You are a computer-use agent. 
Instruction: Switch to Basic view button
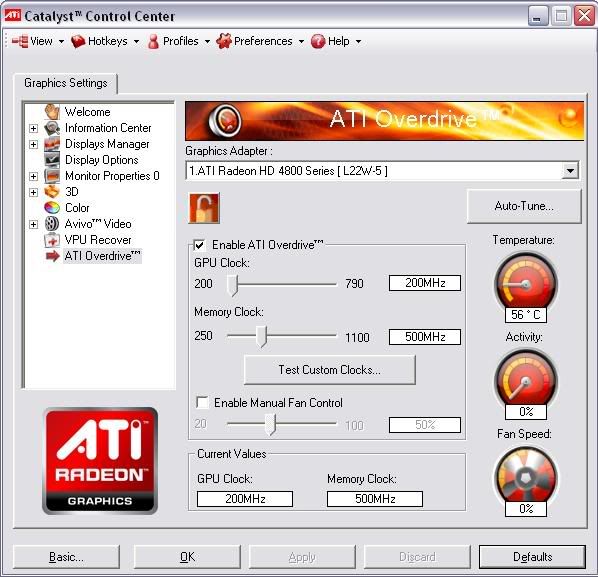66,557
